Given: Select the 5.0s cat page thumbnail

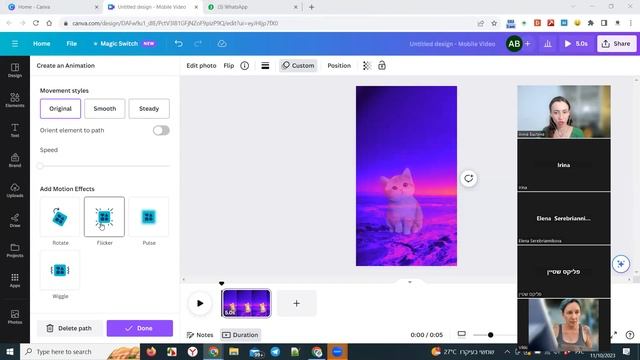Looking at the screenshot, I should [x=246, y=303].
